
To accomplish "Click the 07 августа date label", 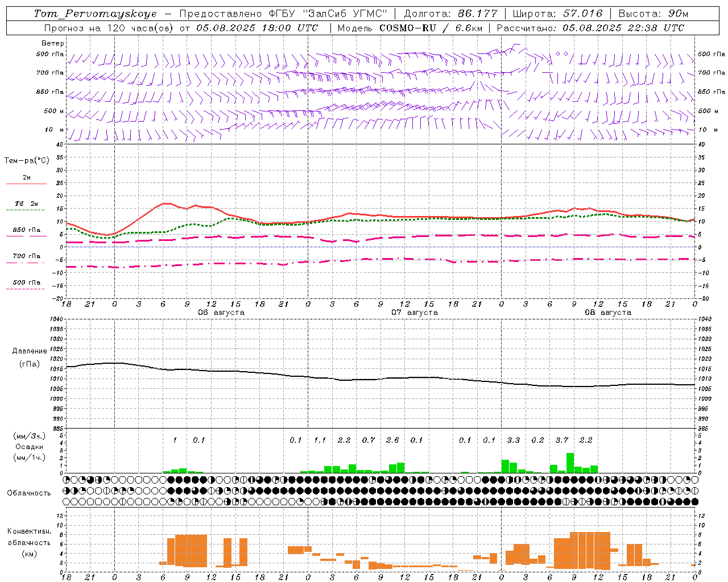I will point(415,313).
